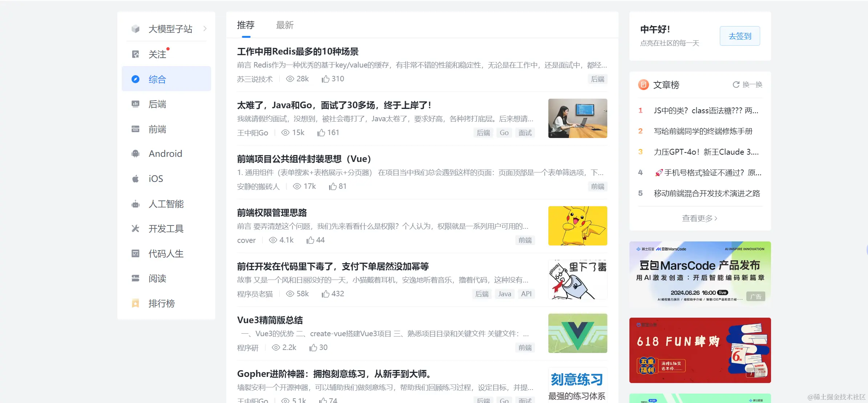
Task: Click the 阅读 sidebar icon
Action: (135, 278)
